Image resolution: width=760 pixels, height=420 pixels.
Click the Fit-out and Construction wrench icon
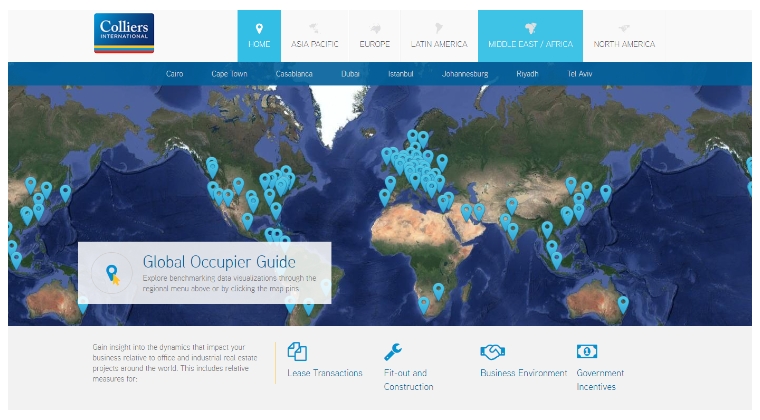coord(393,351)
